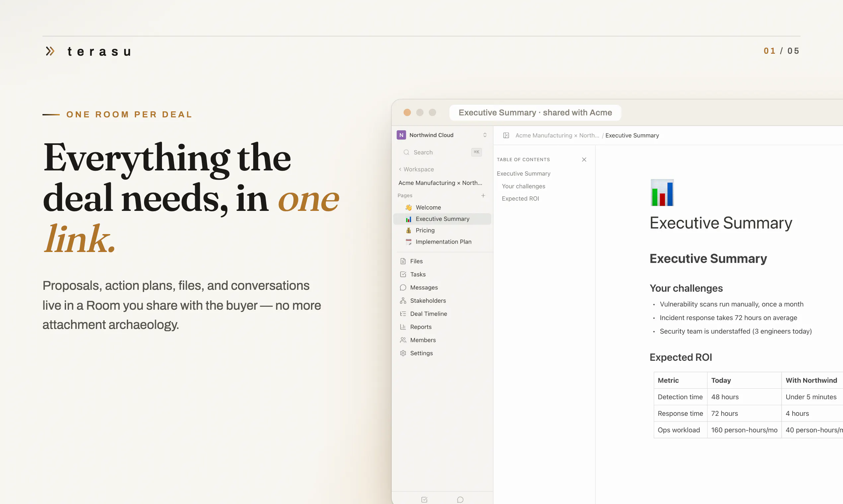Open Settings in the sidebar
843x504 pixels.
(x=442, y=353)
